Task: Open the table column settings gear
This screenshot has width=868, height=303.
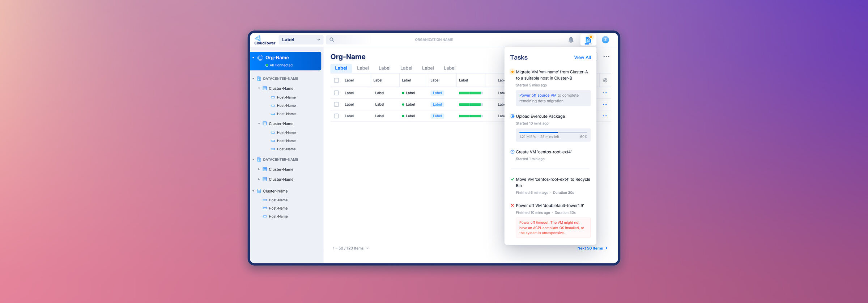Action: (x=605, y=80)
